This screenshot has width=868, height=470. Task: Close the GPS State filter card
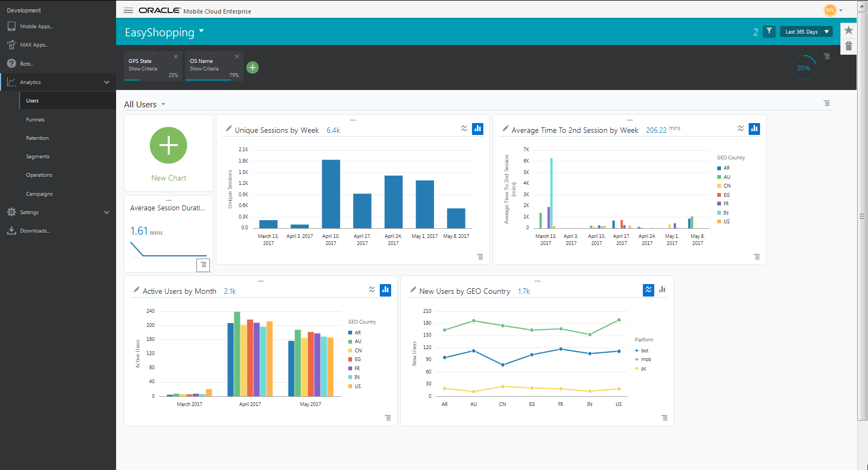(x=176, y=56)
